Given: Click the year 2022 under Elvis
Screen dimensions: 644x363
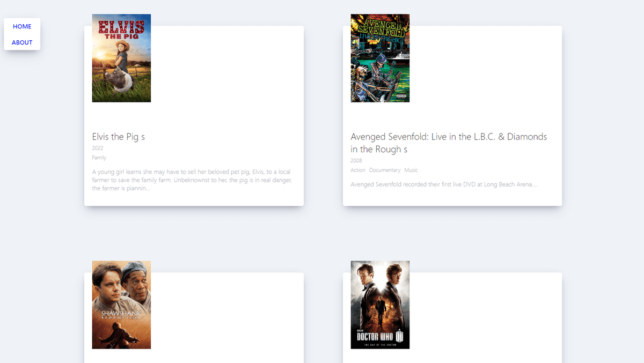Looking at the screenshot, I should [98, 148].
